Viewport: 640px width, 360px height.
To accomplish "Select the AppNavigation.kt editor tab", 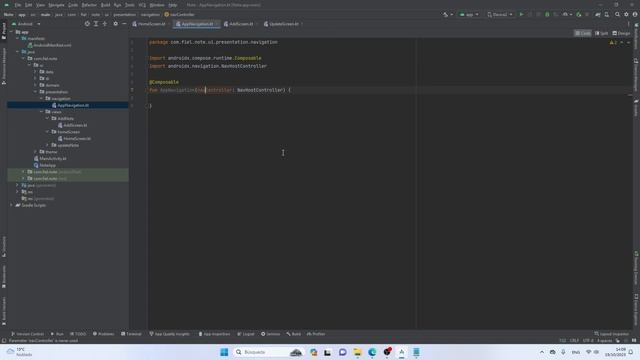I will pos(196,24).
